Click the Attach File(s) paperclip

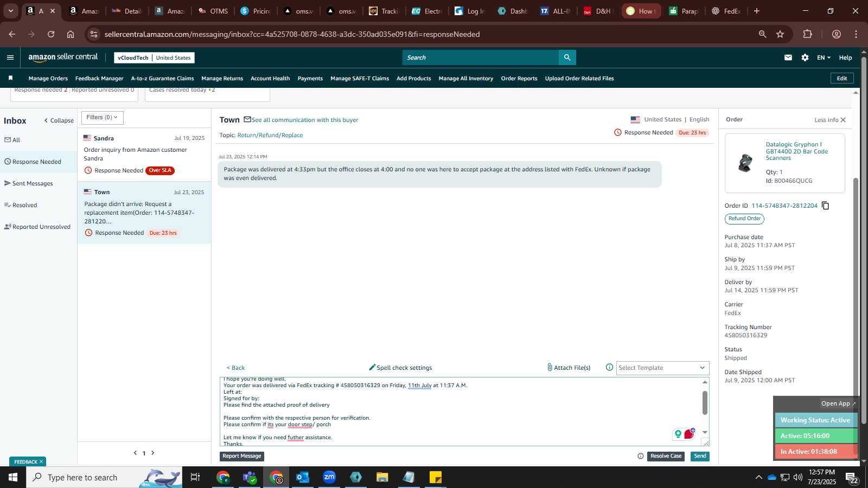[x=569, y=368]
